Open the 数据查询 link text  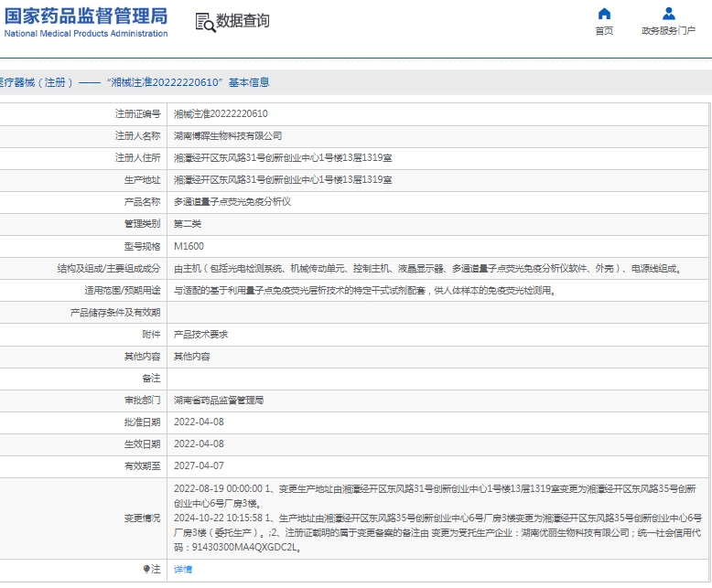coord(243,21)
